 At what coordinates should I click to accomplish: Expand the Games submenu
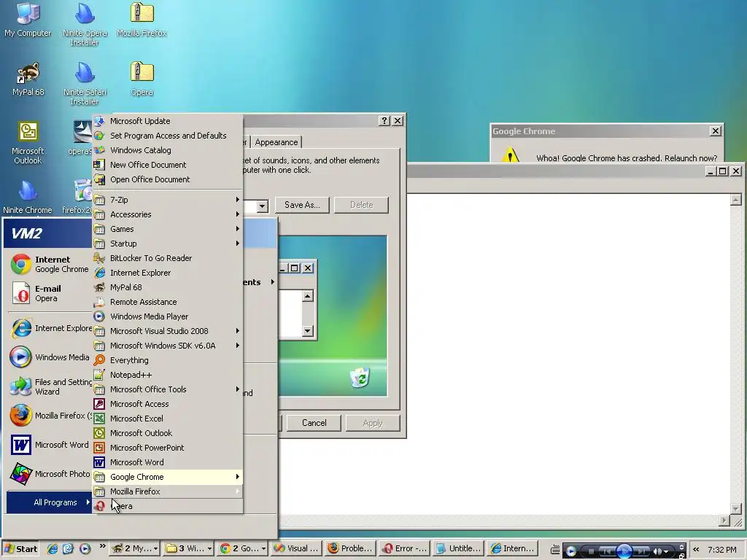(167, 229)
